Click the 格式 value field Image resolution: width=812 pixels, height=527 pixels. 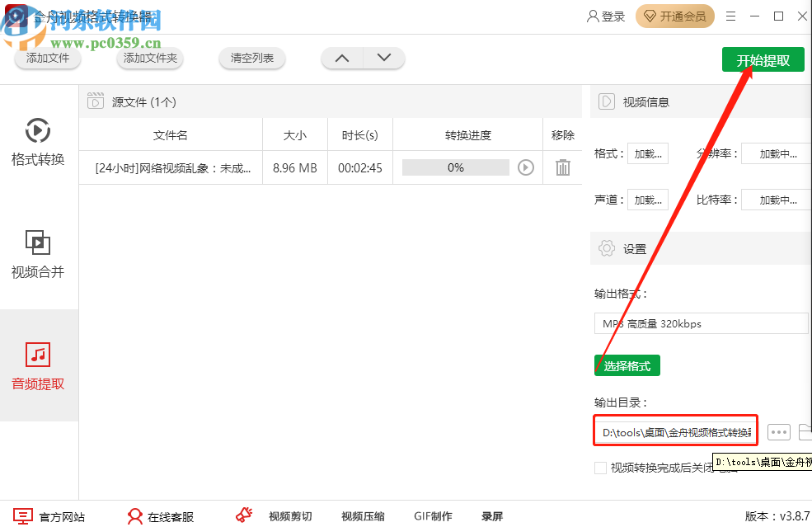coord(648,153)
